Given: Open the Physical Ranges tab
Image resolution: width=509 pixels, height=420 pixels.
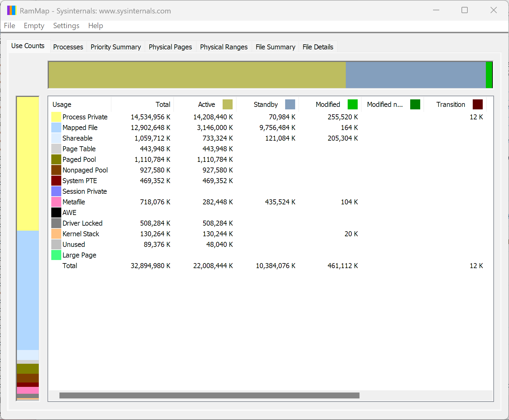Looking at the screenshot, I should pyautogui.click(x=224, y=47).
